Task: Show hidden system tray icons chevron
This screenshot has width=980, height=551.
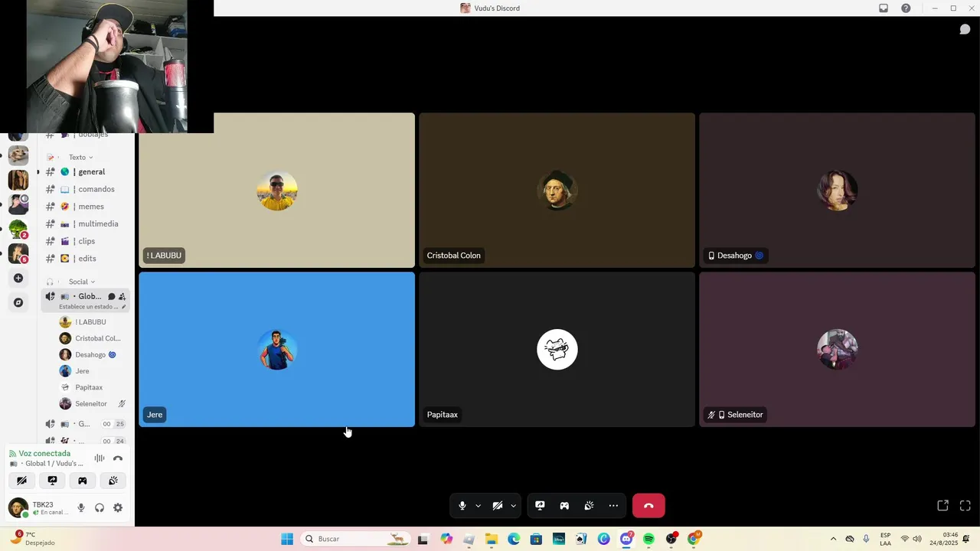Action: 833,539
